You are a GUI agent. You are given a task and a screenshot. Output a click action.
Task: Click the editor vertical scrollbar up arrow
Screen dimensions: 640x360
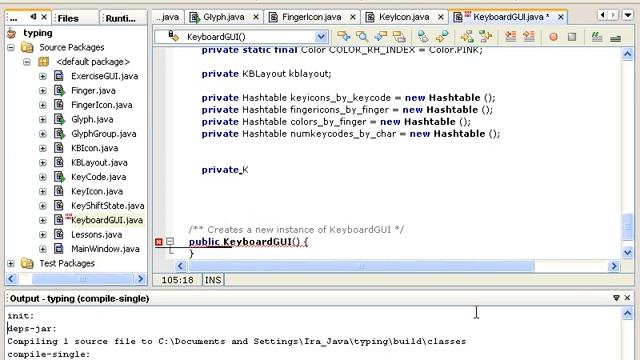pyautogui.click(x=628, y=54)
